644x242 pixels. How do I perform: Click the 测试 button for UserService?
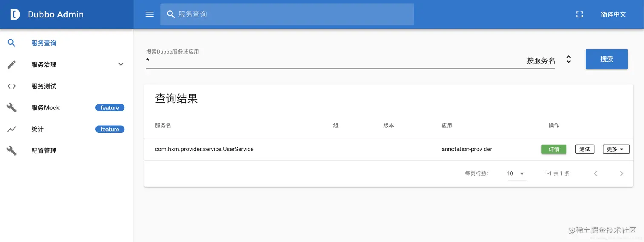click(x=584, y=149)
